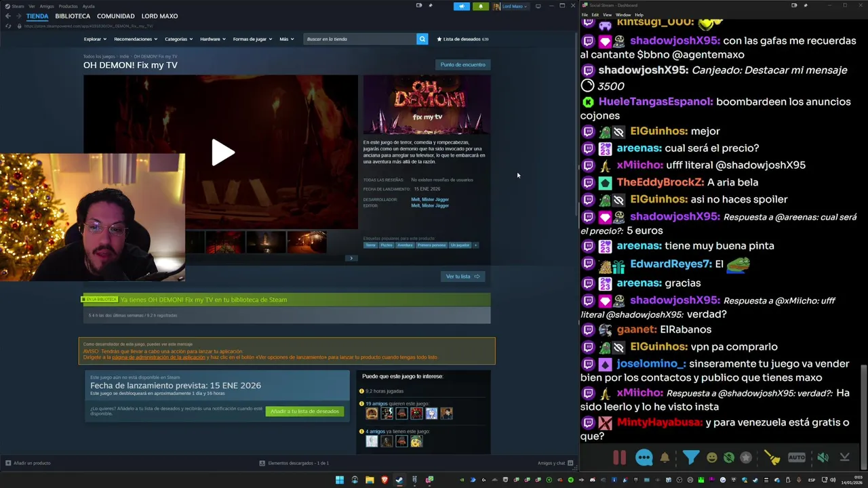Click the Ver tu lista button

coord(462,276)
